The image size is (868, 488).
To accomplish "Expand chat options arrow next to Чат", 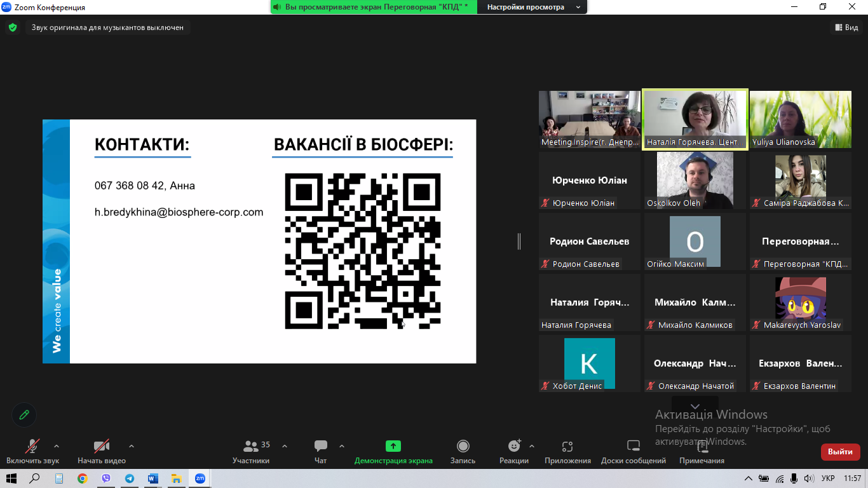I will (x=342, y=446).
